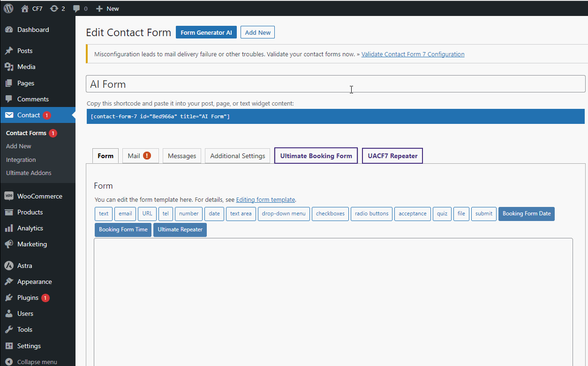Image resolution: width=588 pixels, height=366 pixels.
Task: Open Add New under Contact menu
Action: [x=19, y=146]
